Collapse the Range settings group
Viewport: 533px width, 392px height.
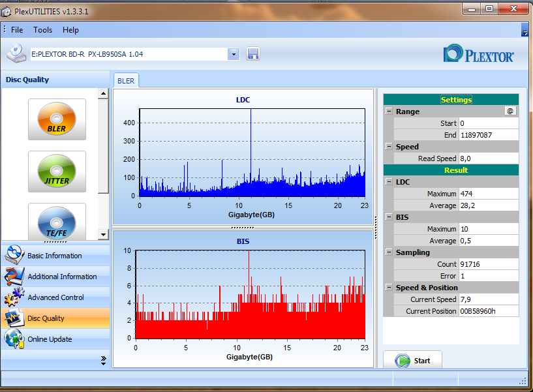pyautogui.click(x=389, y=111)
